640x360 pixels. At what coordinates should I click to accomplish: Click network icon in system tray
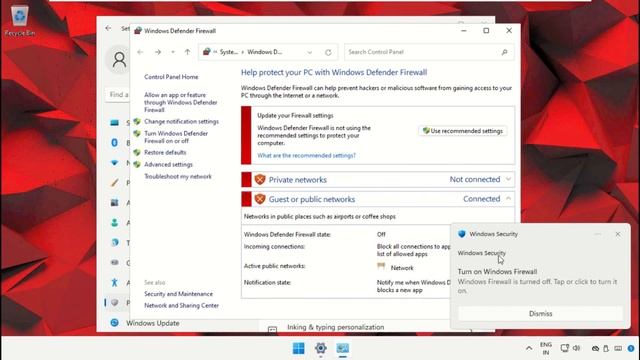(564, 348)
